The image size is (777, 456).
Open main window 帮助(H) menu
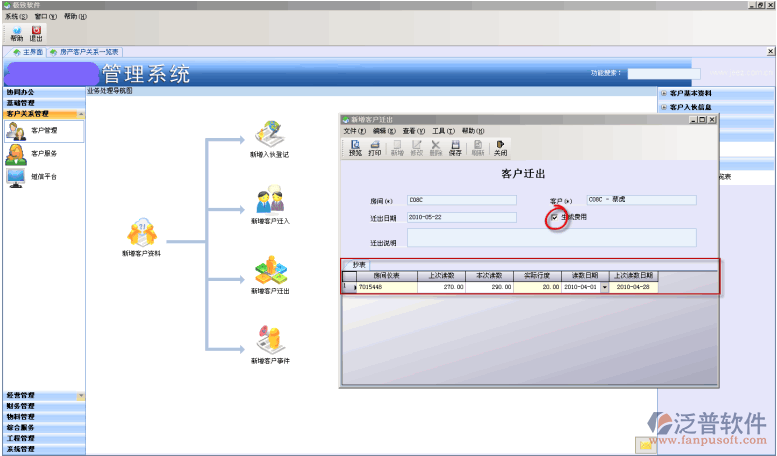[75, 16]
